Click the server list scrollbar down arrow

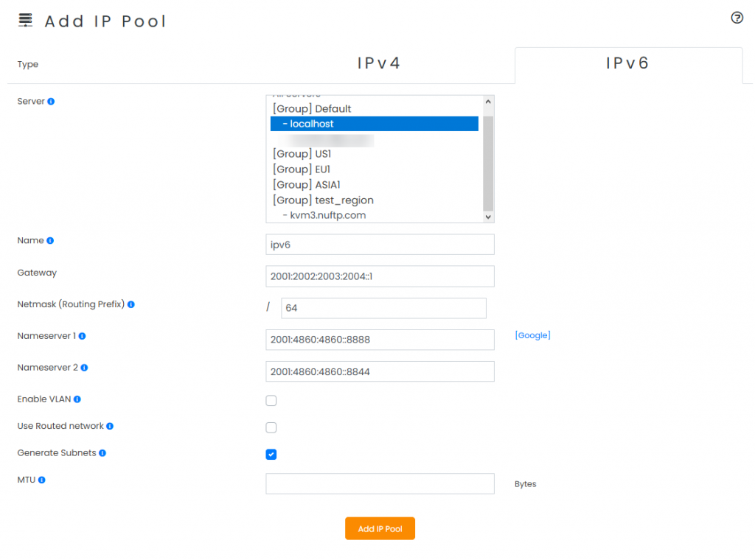(x=487, y=216)
